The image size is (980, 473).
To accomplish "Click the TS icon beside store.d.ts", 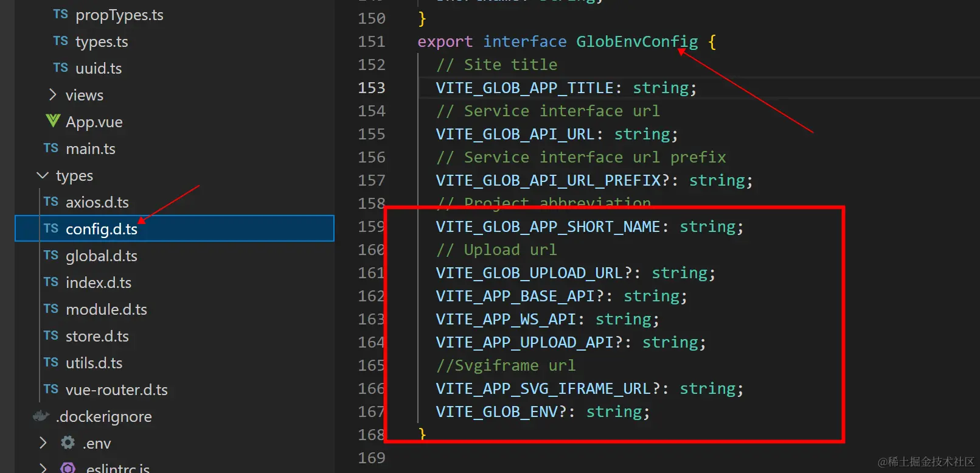I will click(x=51, y=336).
